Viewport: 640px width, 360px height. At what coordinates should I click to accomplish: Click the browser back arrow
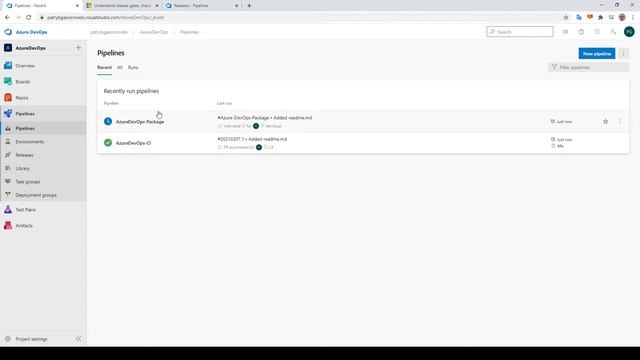(x=7, y=18)
